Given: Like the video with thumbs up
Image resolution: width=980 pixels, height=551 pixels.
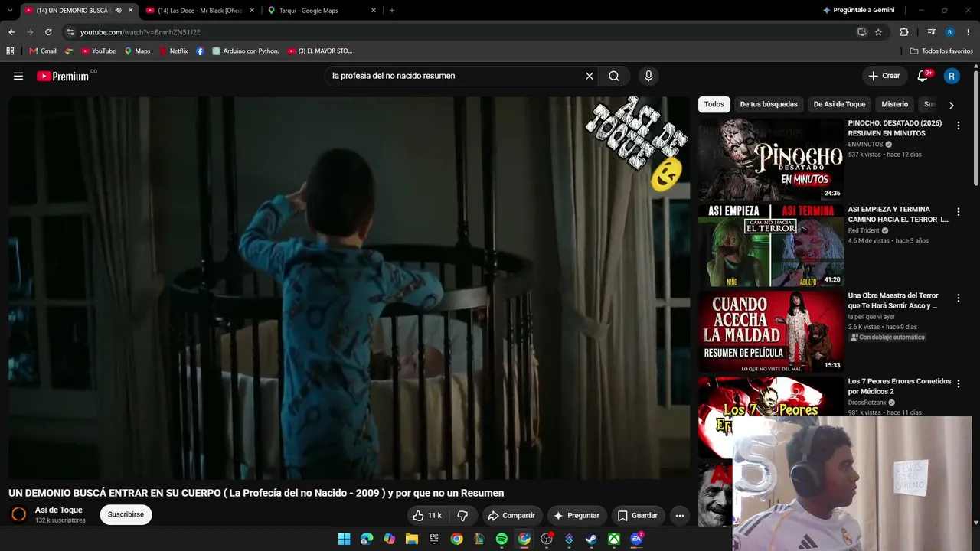Looking at the screenshot, I should 427,516.
